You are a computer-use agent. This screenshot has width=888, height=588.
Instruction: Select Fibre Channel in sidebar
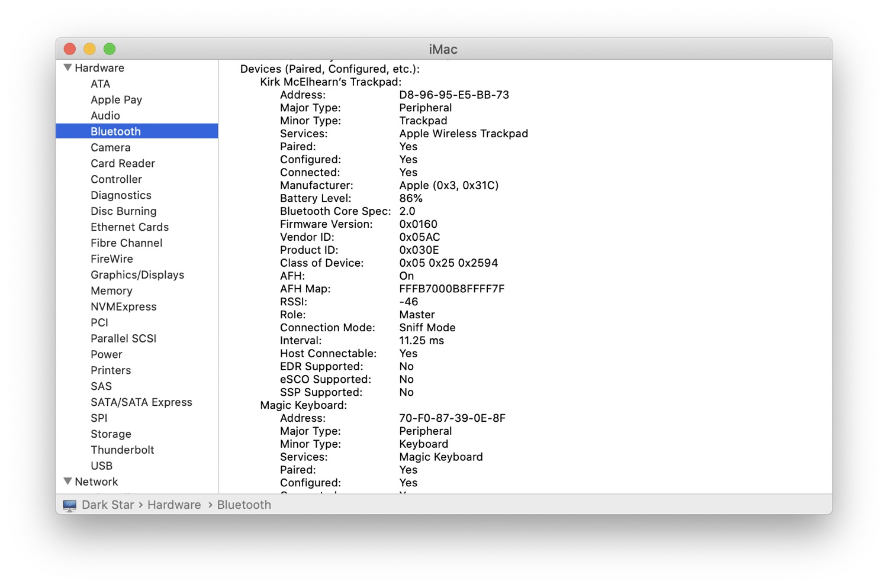[127, 243]
